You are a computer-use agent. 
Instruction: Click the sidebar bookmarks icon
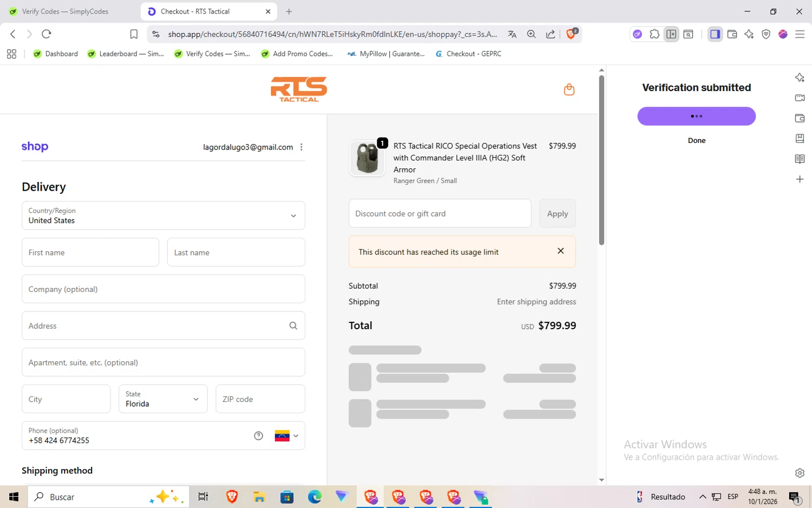[x=800, y=138]
